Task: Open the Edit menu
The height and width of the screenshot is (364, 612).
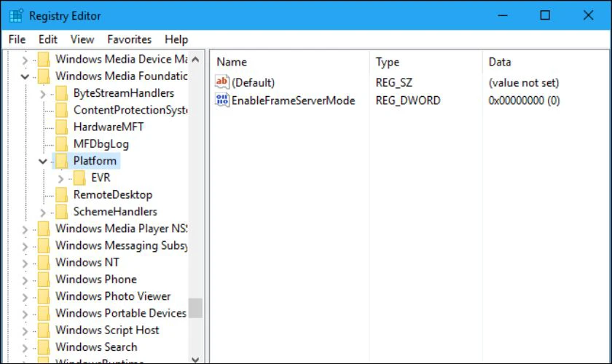Action: pos(47,39)
